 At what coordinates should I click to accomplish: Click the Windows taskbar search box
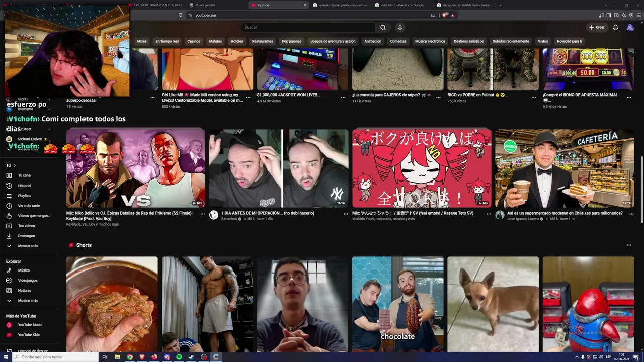[55, 357]
